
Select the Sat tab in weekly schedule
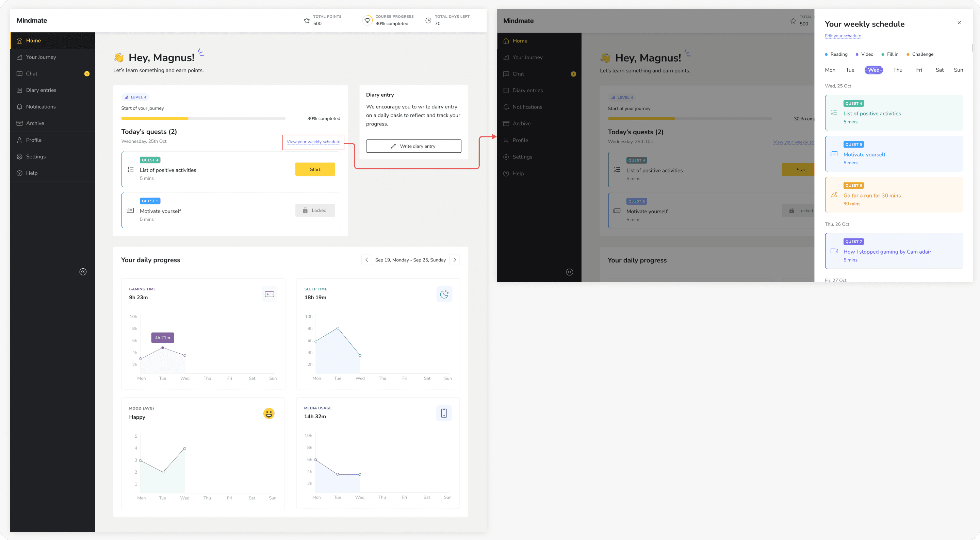pos(940,70)
